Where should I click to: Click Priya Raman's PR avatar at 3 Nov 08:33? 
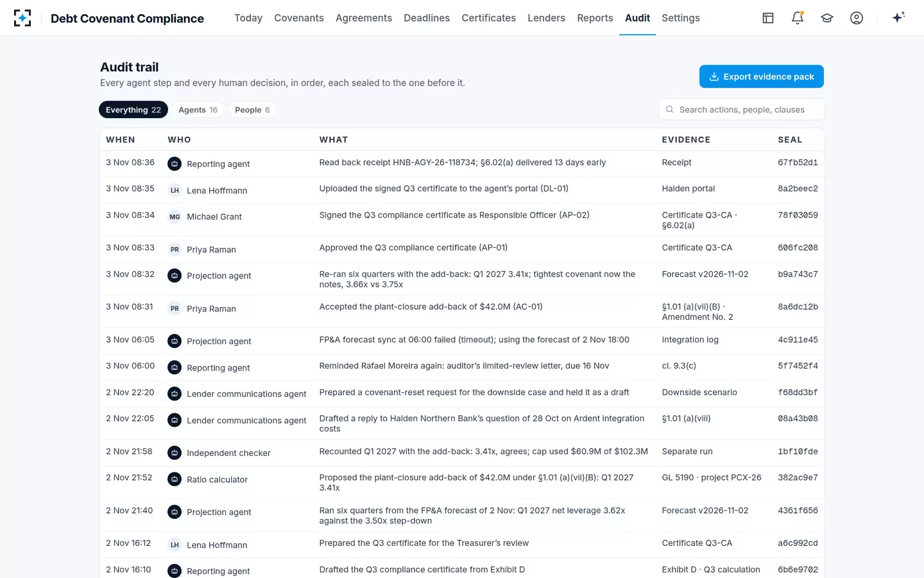pos(175,249)
